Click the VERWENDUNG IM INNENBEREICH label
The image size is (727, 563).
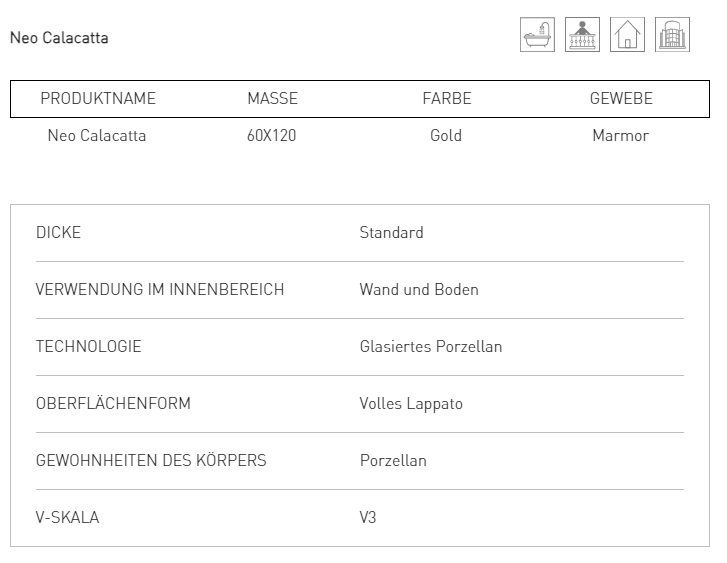coord(160,289)
